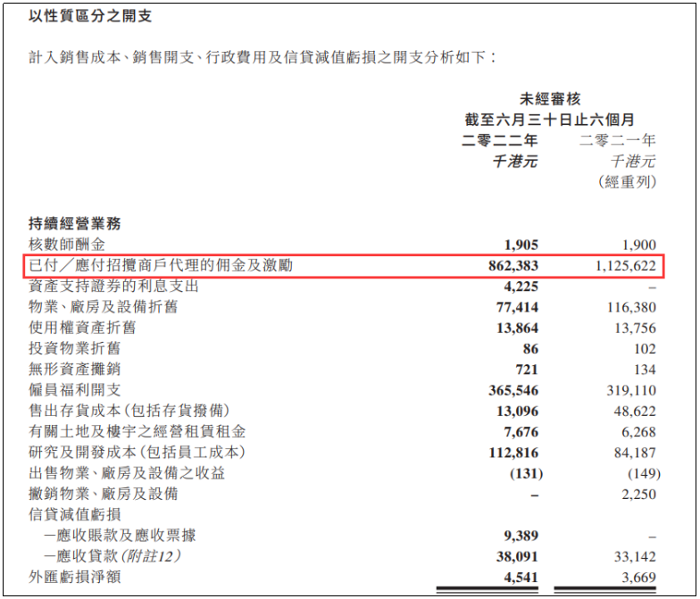This screenshot has width=700, height=599.
Task: Select the value 116,380
Action: (x=631, y=307)
